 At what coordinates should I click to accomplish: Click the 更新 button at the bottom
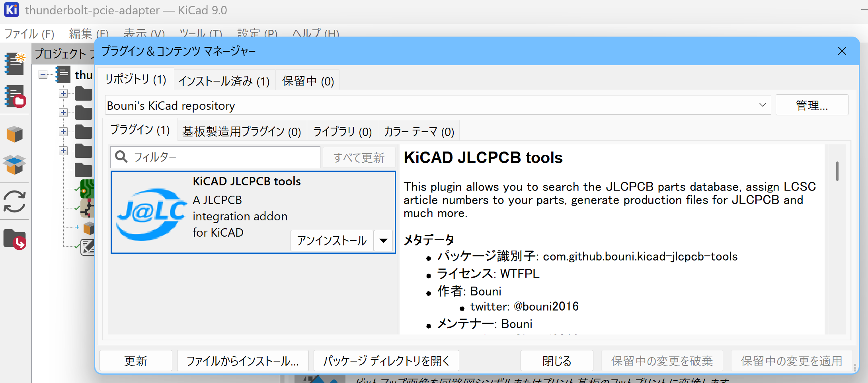coord(136,361)
